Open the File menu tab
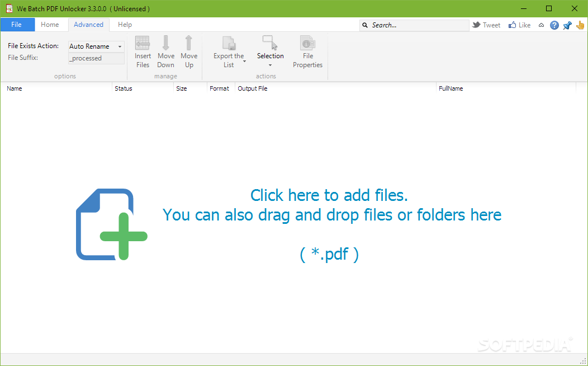Image resolution: width=588 pixels, height=366 pixels. [x=17, y=25]
